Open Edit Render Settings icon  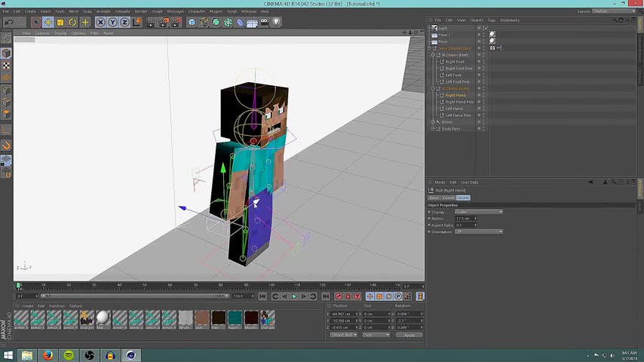tap(176, 22)
